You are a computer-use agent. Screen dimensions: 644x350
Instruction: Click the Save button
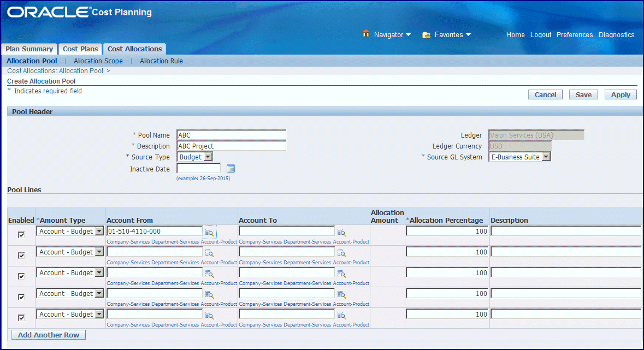[x=583, y=94]
